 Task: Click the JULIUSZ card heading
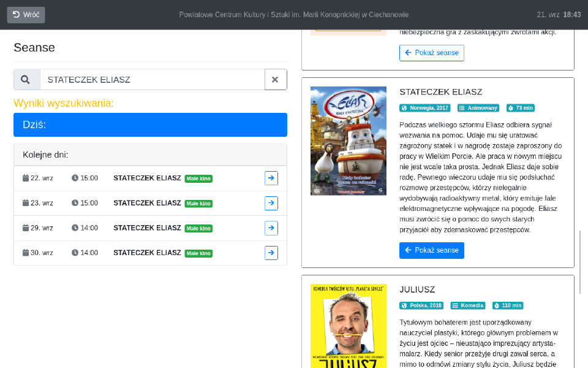point(417,289)
